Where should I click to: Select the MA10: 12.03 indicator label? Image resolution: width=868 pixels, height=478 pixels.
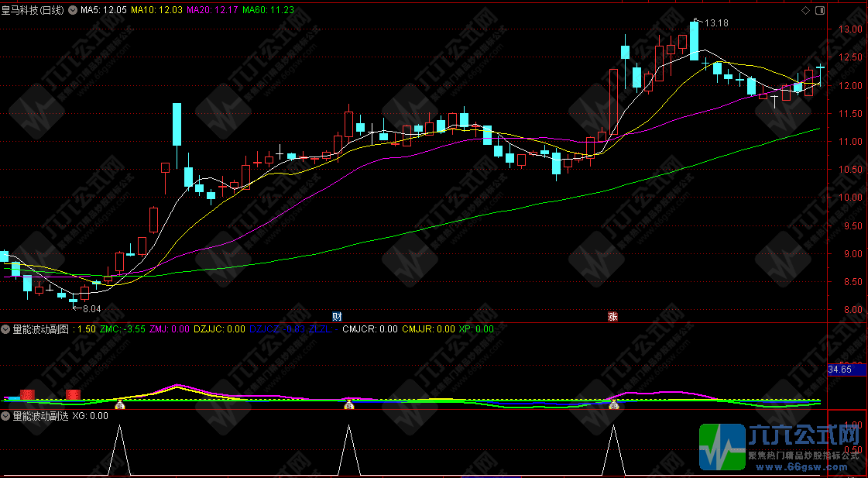[x=157, y=11]
